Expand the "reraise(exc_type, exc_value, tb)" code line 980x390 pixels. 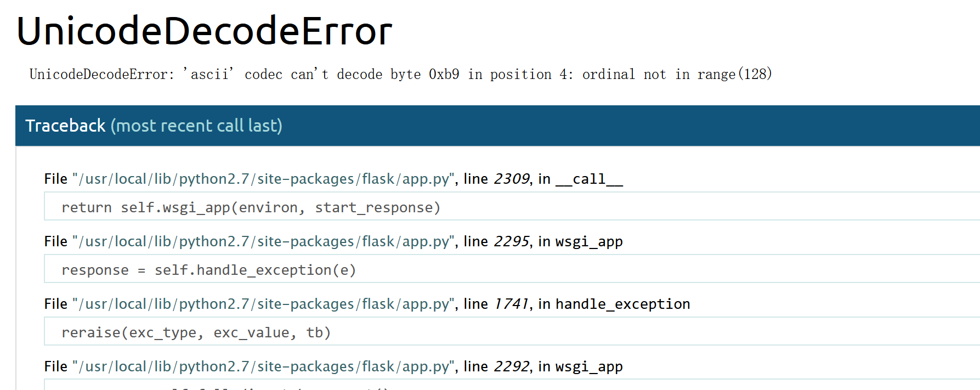(x=512, y=331)
